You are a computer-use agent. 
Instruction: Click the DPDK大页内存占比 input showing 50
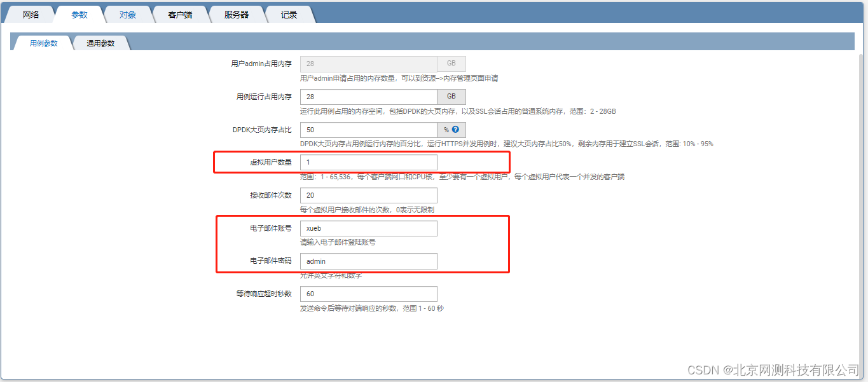point(368,130)
